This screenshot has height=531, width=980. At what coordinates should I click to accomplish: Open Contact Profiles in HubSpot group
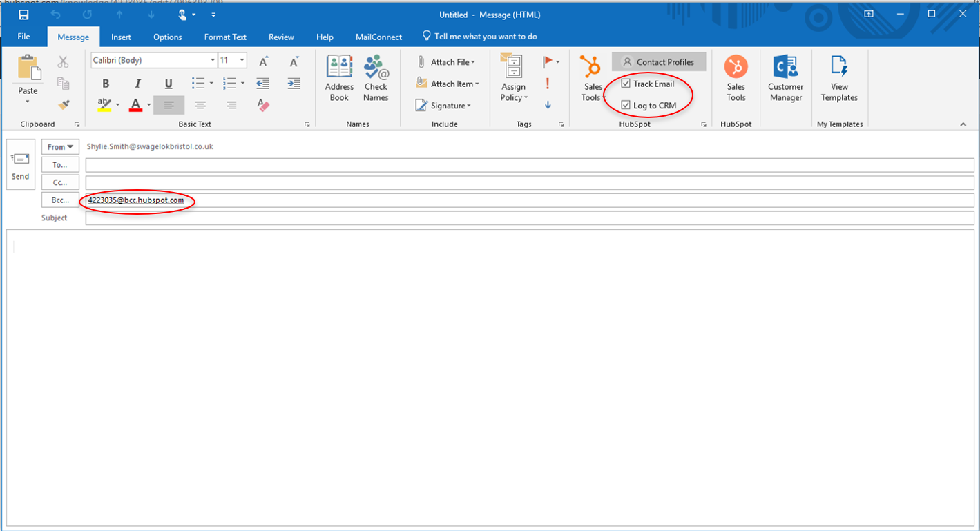(x=658, y=61)
